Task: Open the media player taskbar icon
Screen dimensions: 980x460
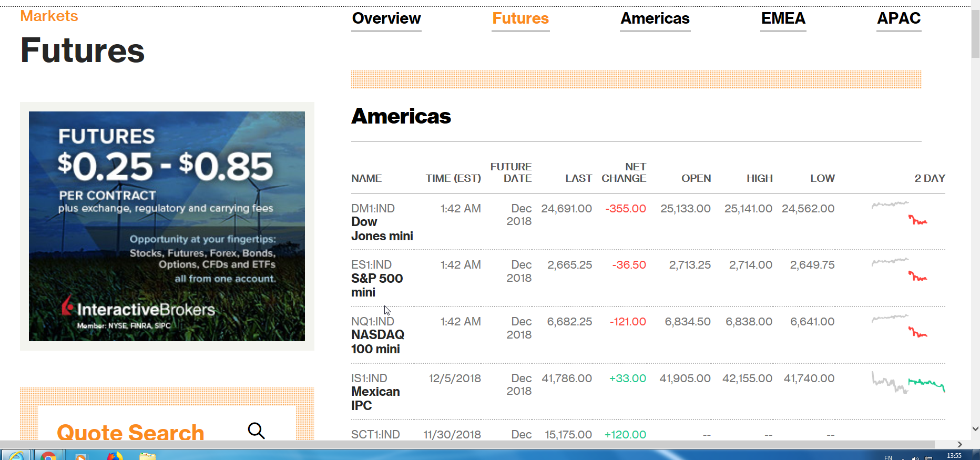Action: pyautogui.click(x=81, y=456)
